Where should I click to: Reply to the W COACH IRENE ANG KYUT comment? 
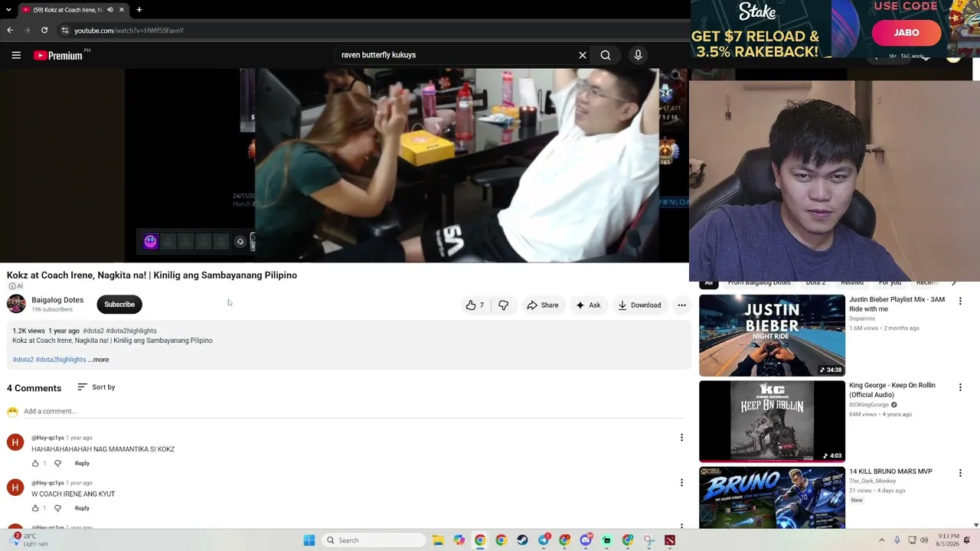[x=82, y=508]
